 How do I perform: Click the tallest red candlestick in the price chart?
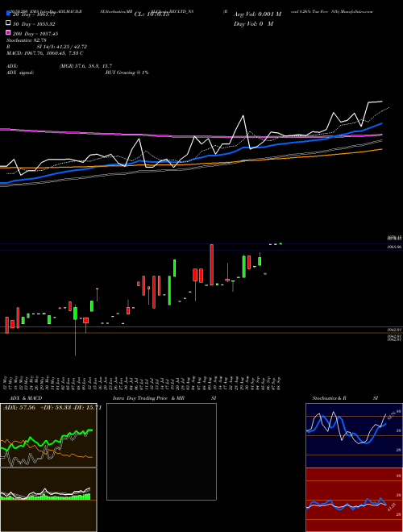212,264
